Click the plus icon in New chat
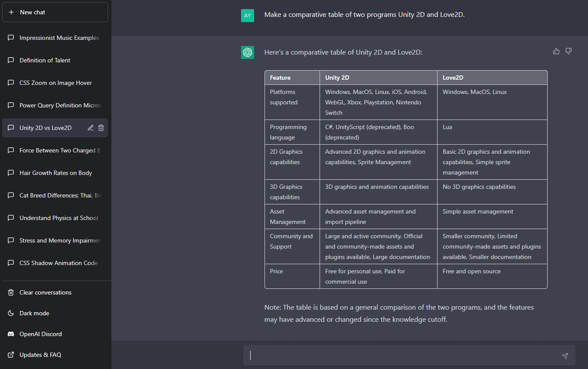Viewport: 588px width, 369px height. point(11,12)
